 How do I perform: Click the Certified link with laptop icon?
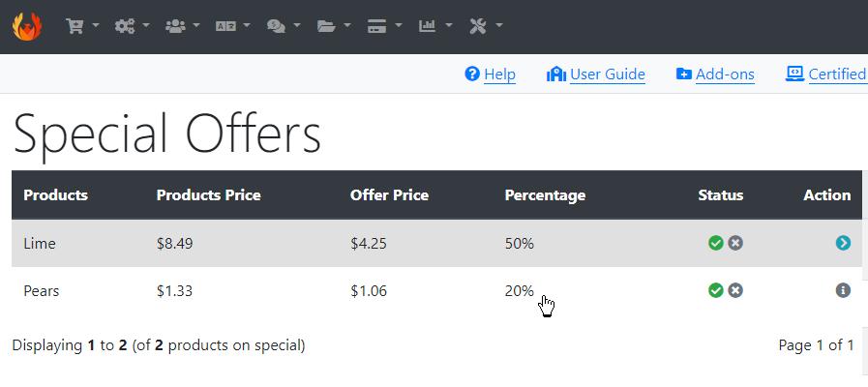point(826,74)
